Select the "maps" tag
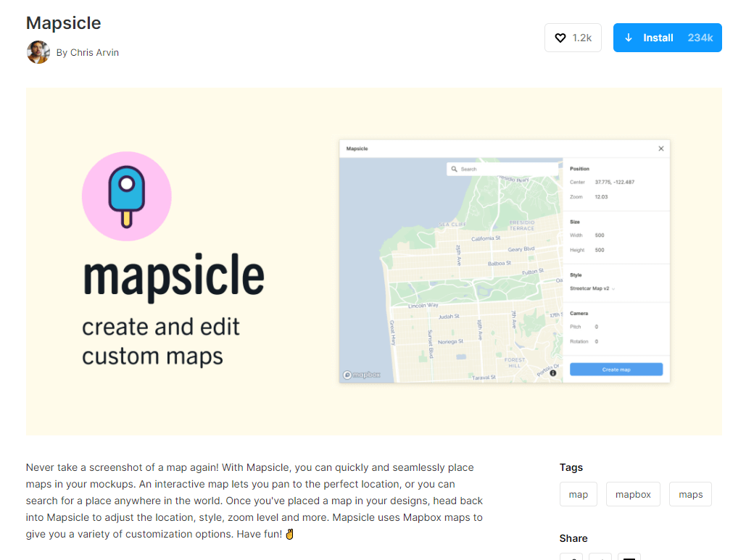Screen dimensions: 754x560 (x=690, y=494)
